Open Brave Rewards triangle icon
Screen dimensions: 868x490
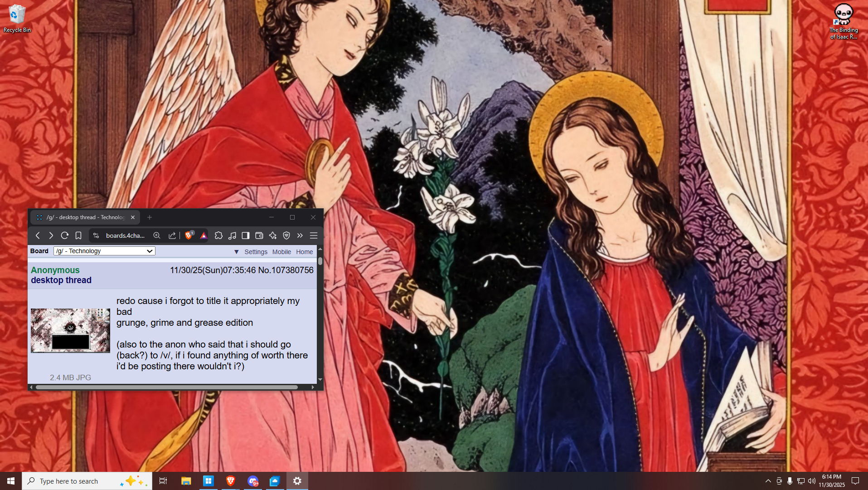click(x=204, y=235)
